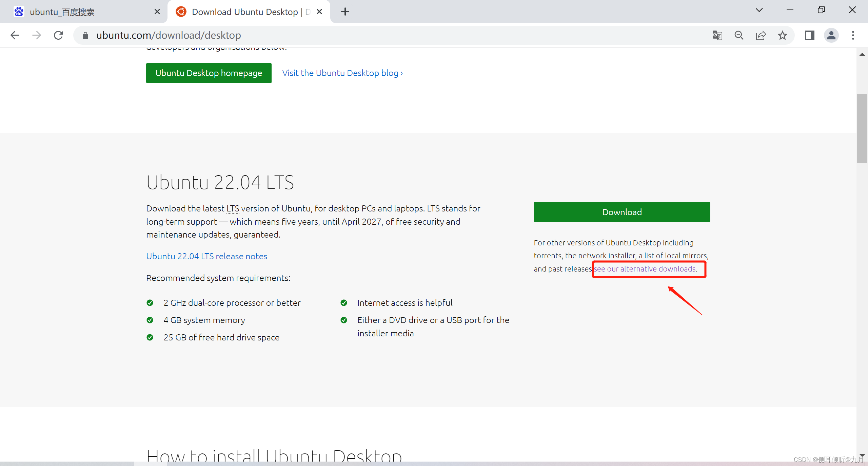
Task: Close the Download Ubuntu Desktop tab
Action: (x=319, y=12)
